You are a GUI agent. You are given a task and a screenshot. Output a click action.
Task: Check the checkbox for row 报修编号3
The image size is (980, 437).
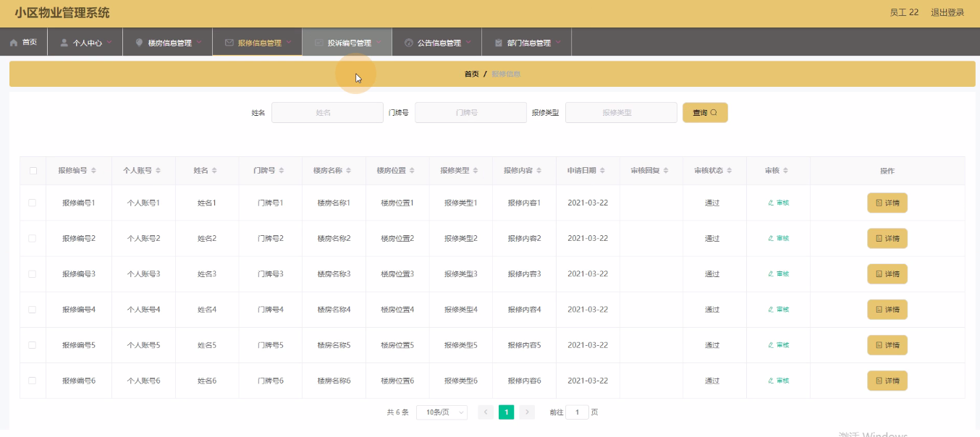33,273
